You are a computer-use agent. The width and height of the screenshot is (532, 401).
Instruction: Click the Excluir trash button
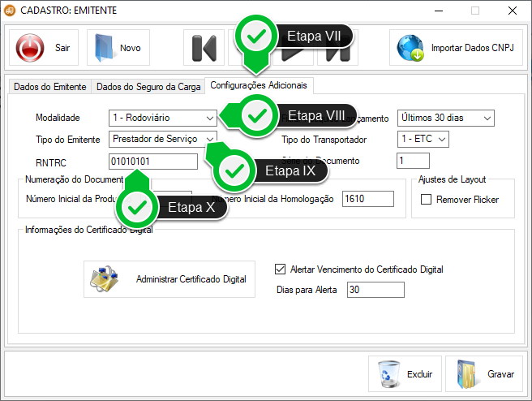[405, 374]
